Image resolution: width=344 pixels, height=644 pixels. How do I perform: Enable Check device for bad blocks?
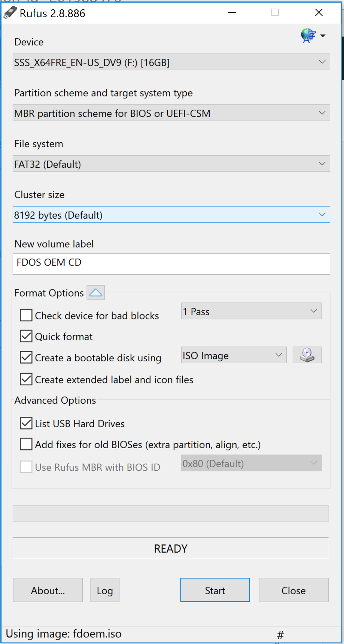click(26, 315)
